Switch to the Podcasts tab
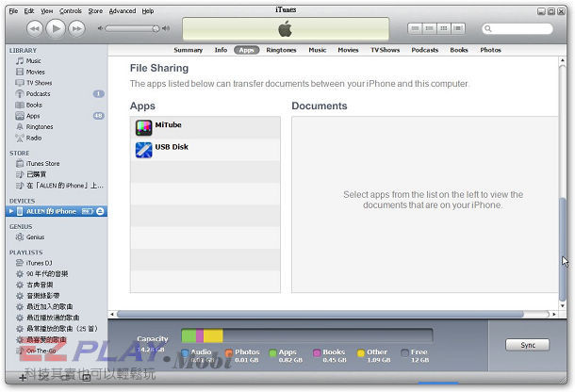This screenshot has width=575, height=392. pyautogui.click(x=424, y=50)
